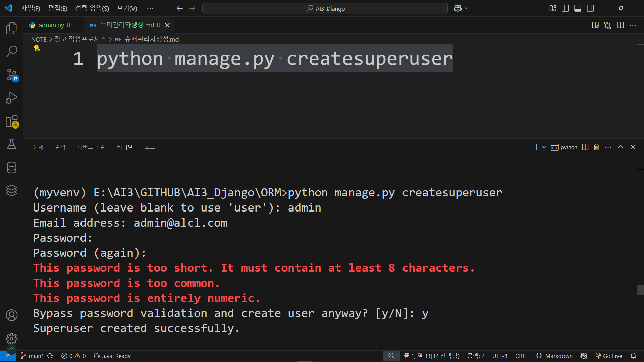
Task: Open terminal panel More Actions ellipsis
Action: (608, 147)
